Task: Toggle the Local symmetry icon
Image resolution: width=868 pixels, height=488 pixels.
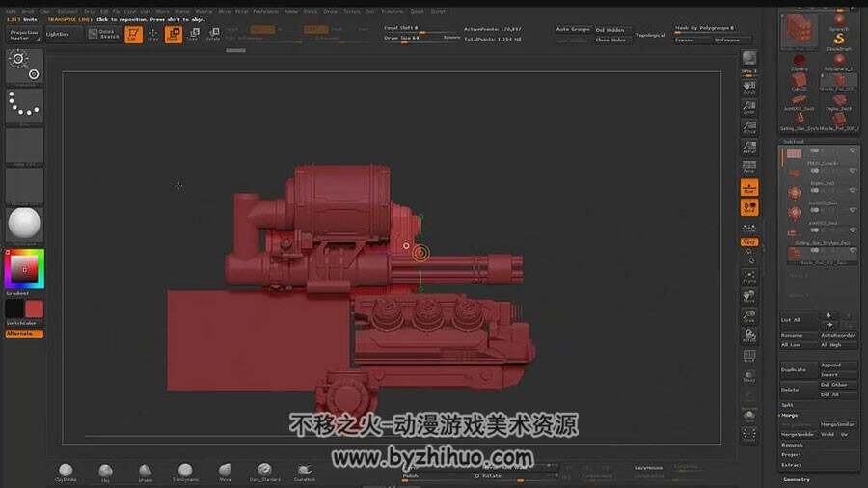Action: 749,207
